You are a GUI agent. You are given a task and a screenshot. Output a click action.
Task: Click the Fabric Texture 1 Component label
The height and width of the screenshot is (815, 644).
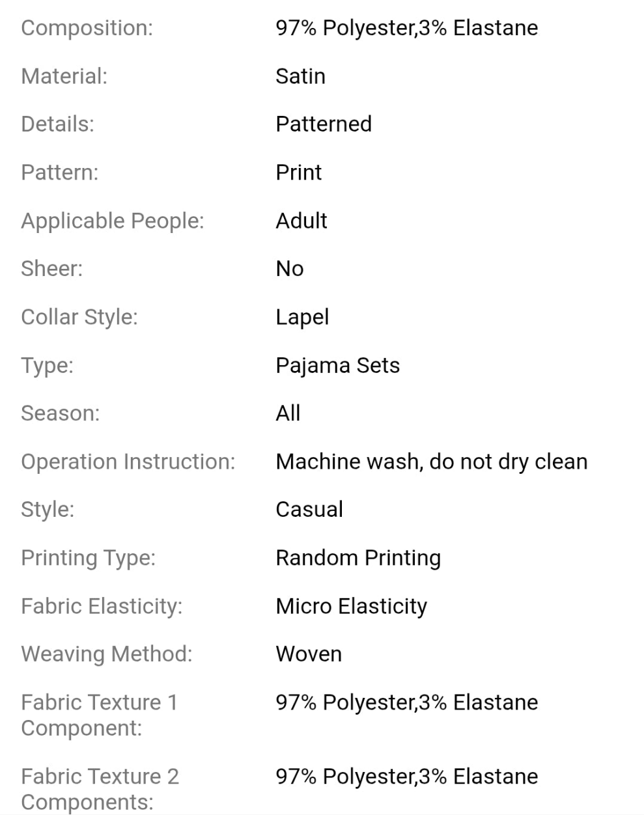point(99,715)
